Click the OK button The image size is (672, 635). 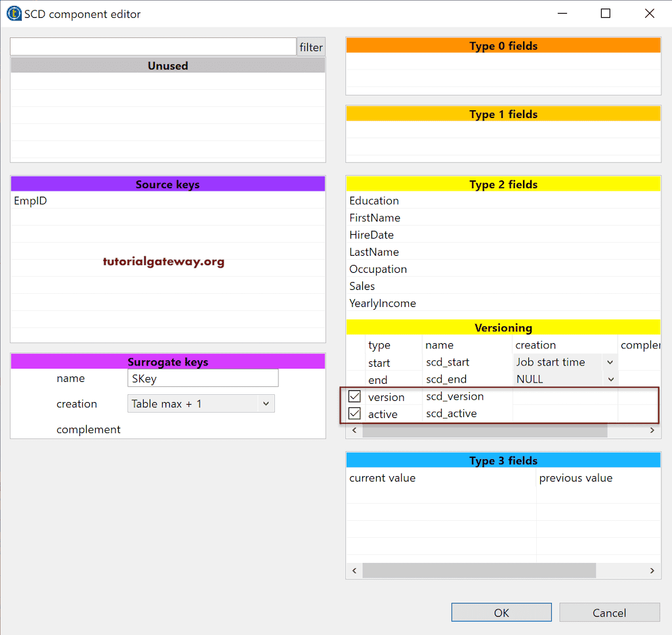click(501, 612)
